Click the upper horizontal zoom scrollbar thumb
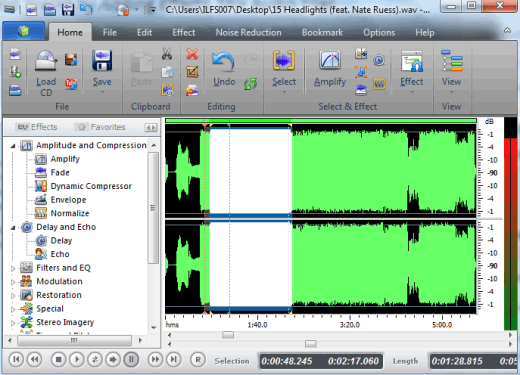Viewport: 520px width, 375px height. tap(228, 335)
